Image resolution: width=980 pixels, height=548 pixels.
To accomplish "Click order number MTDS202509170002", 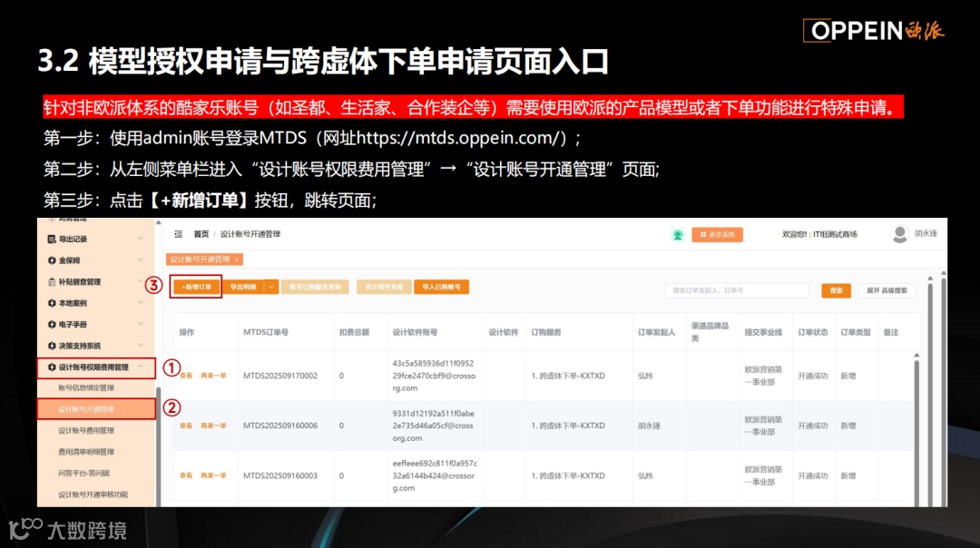I will point(280,376).
